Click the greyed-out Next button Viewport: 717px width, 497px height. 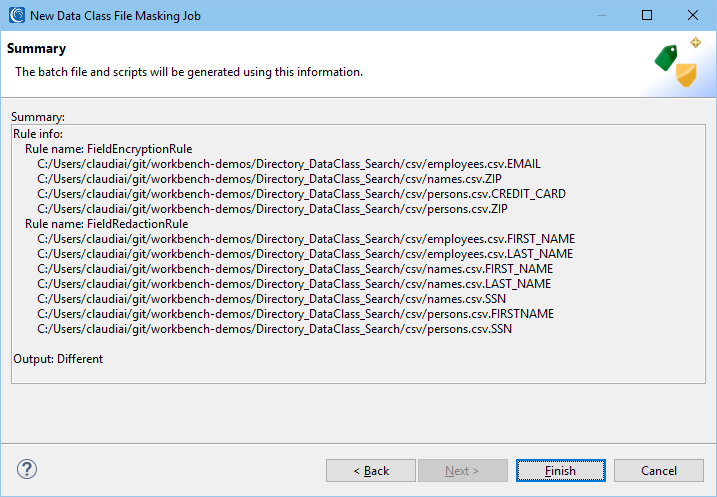click(462, 470)
